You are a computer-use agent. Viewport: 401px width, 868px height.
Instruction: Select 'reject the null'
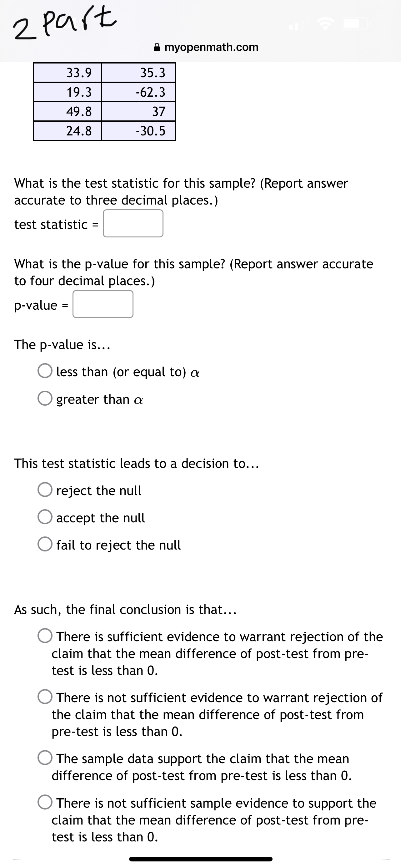coord(45,490)
